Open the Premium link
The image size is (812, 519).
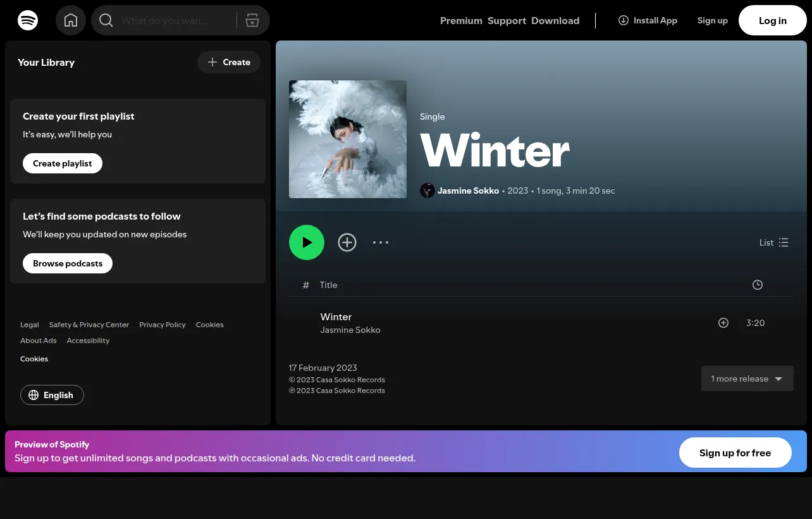(x=461, y=21)
